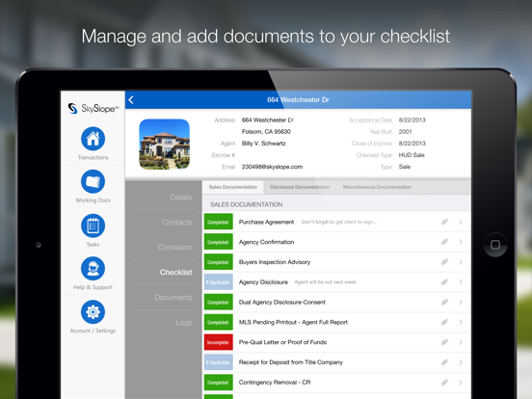Image resolution: width=532 pixels, height=399 pixels.
Task: Click note 'Don't forget to get client to sign...'
Action: [339, 222]
